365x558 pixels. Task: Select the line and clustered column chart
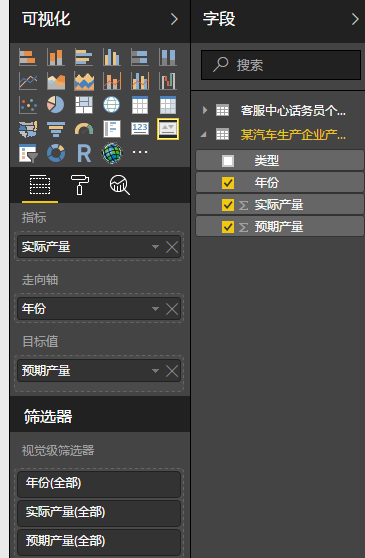click(x=140, y=81)
